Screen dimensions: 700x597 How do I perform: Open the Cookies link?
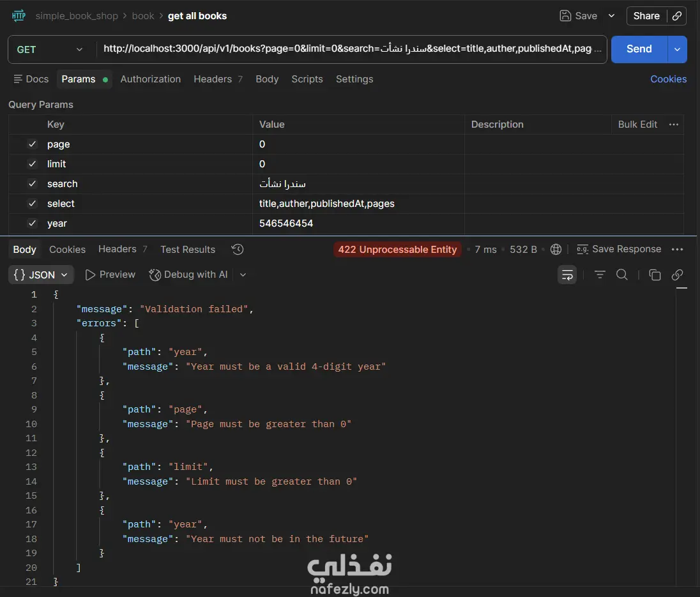coord(668,79)
